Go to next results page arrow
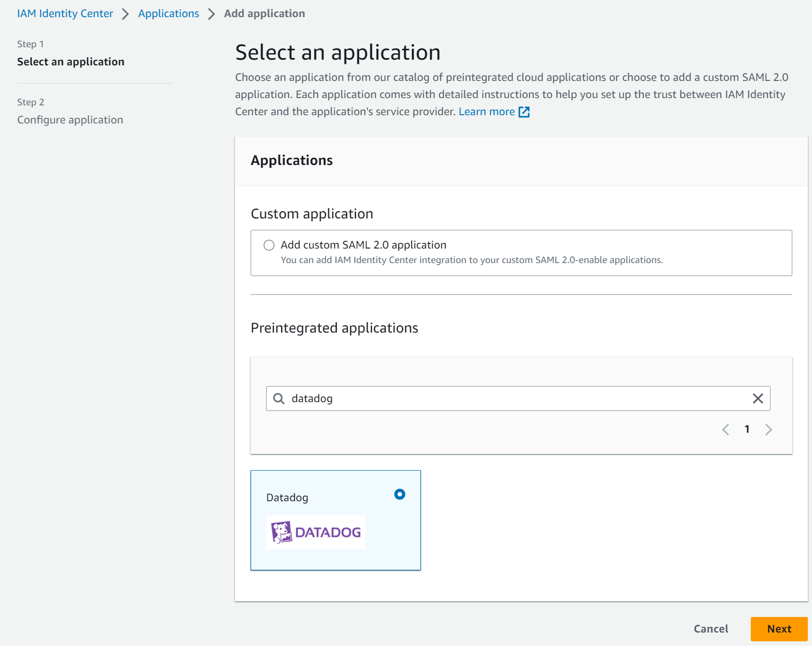Viewport: 812px width, 646px height. click(x=768, y=430)
